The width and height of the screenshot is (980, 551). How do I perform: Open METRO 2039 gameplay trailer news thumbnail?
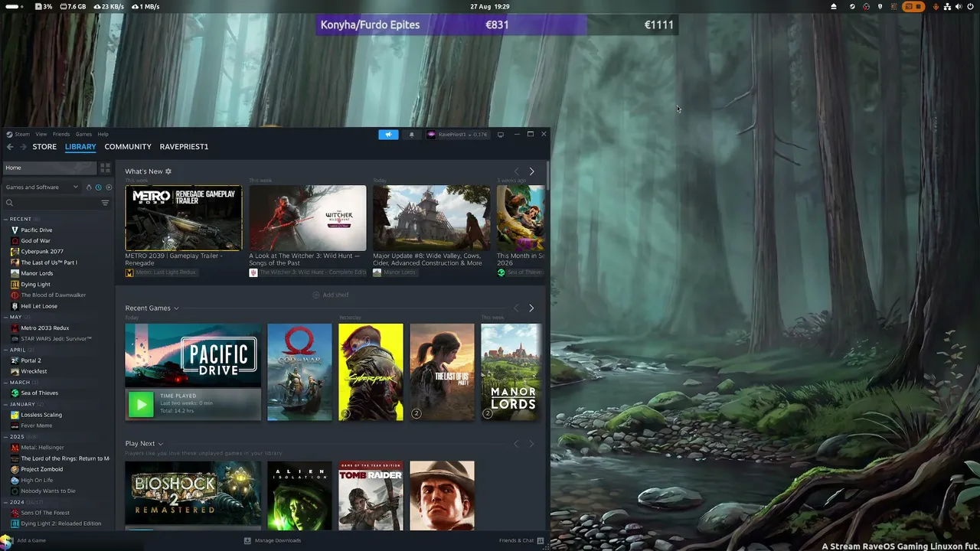(x=184, y=218)
